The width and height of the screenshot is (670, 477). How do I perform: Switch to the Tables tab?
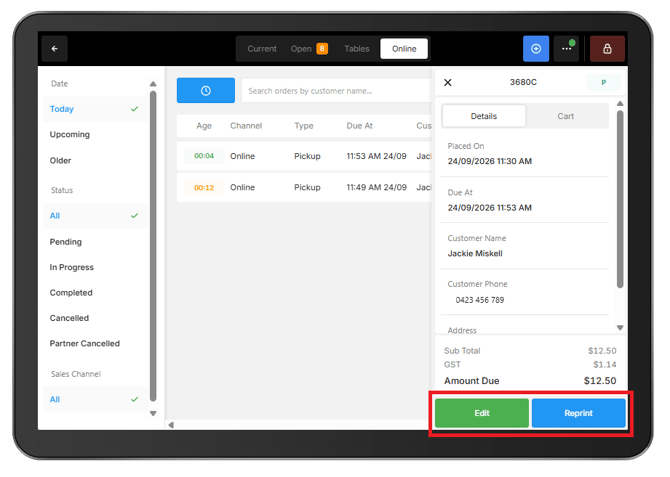(357, 49)
